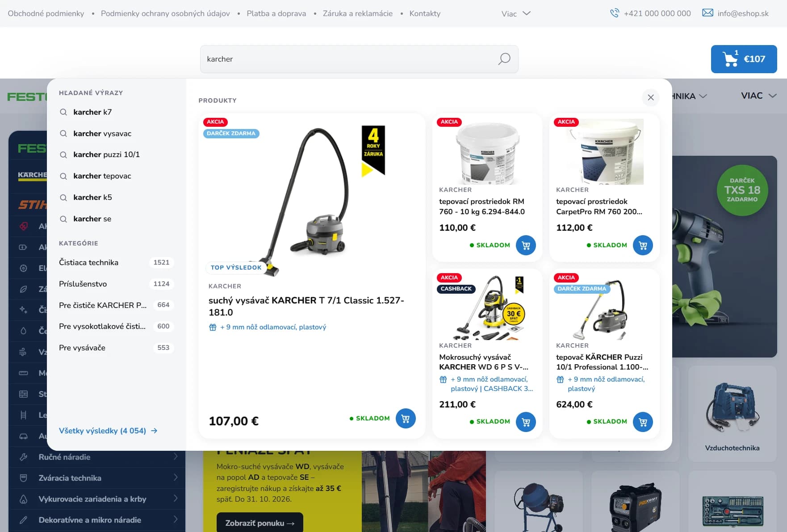Expand the VIAC menu in main navigation
This screenshot has width=787, height=532.
tap(759, 96)
